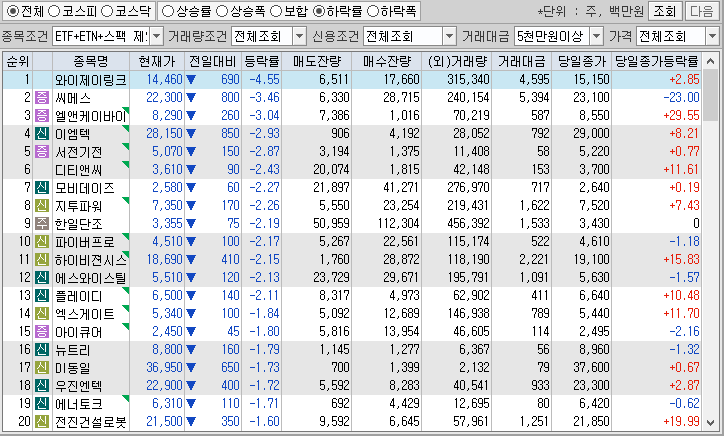Screen dimensions: 724x436
Task: Sort by 순위 column header
Action: 18,61
